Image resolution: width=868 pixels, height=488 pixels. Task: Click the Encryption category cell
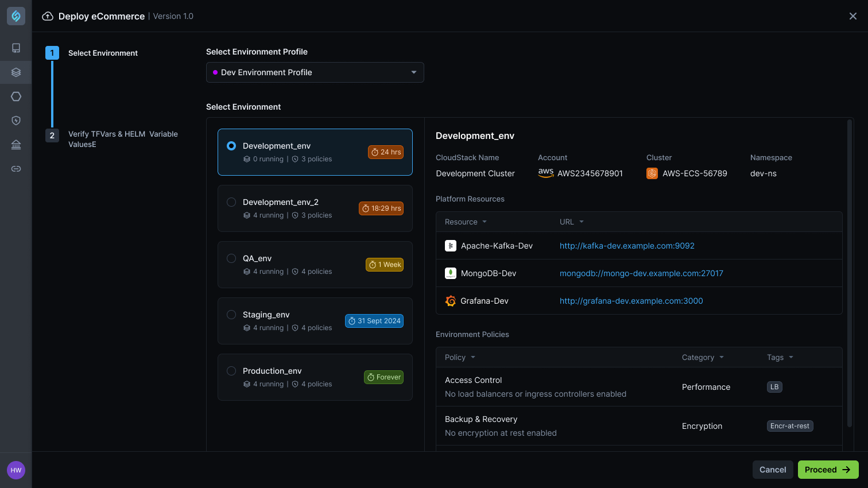tap(702, 426)
